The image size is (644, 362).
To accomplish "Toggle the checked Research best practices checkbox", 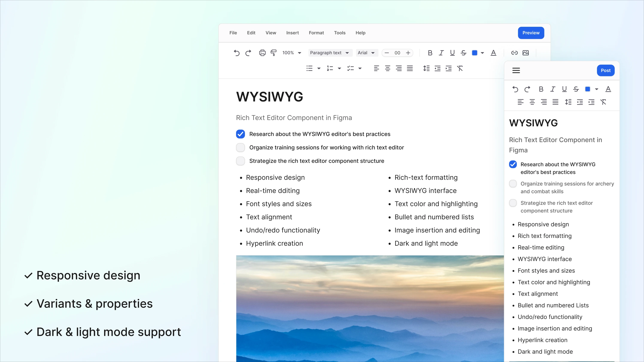I will click(241, 134).
